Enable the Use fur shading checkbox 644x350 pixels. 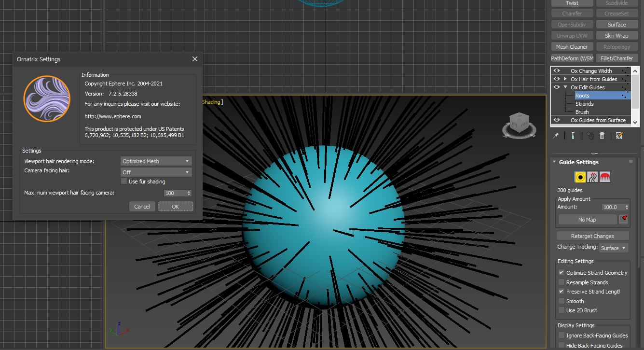[124, 182]
